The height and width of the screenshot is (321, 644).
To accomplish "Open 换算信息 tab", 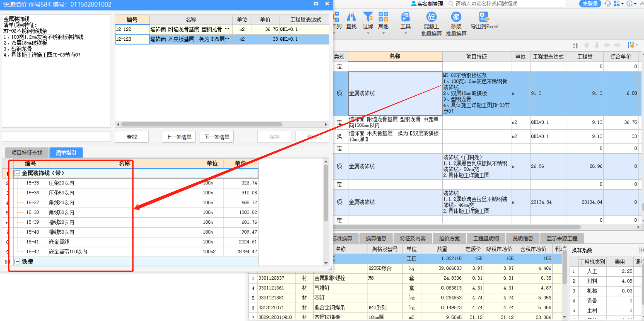I will click(376, 238).
